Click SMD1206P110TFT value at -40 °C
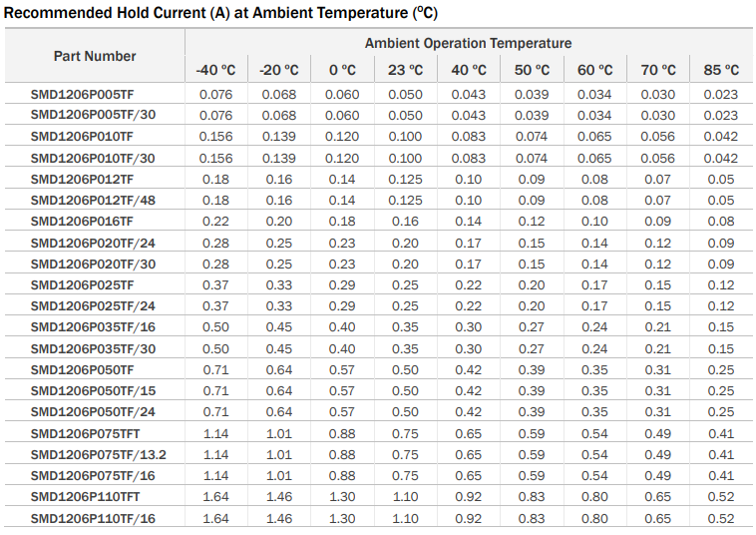The width and height of the screenshot is (756, 535). [x=215, y=497]
